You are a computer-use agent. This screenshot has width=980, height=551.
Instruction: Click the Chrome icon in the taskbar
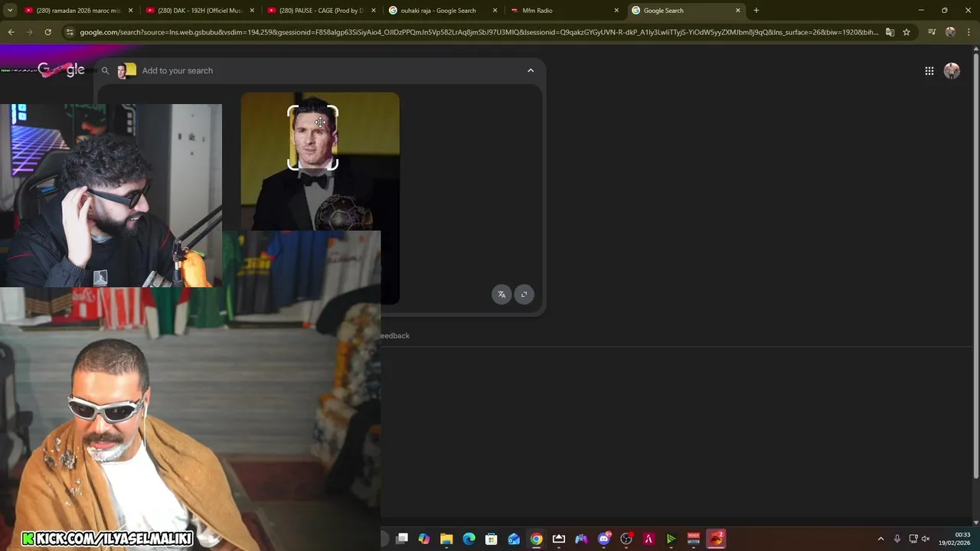click(536, 539)
